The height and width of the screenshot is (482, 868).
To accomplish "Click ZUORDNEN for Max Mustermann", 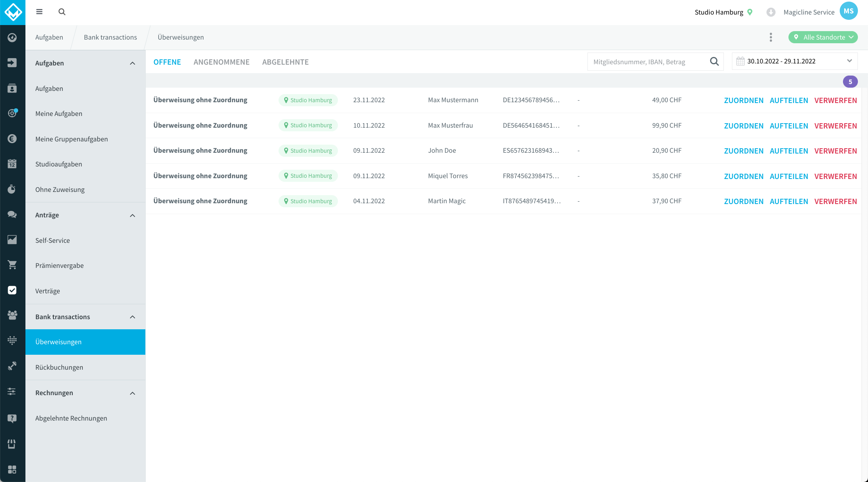I will click(744, 100).
